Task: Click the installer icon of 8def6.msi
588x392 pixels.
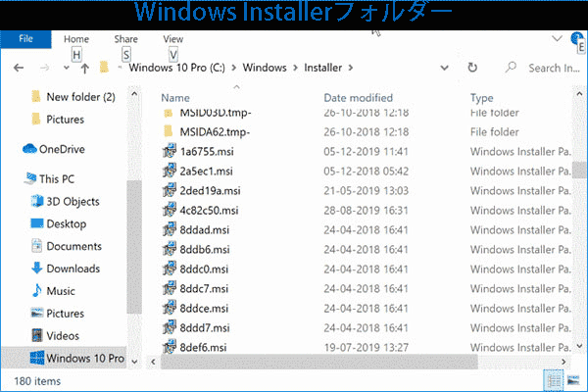Action: (x=170, y=347)
